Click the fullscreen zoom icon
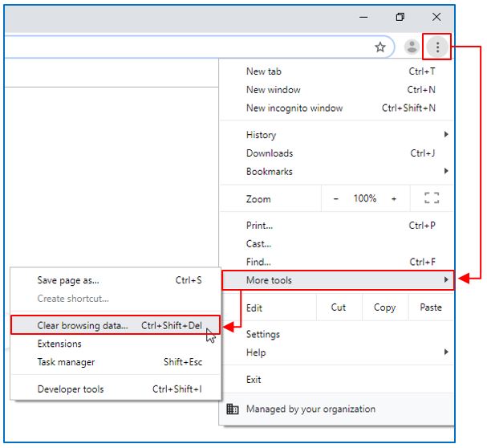This screenshot has width=487, height=448. [x=431, y=198]
